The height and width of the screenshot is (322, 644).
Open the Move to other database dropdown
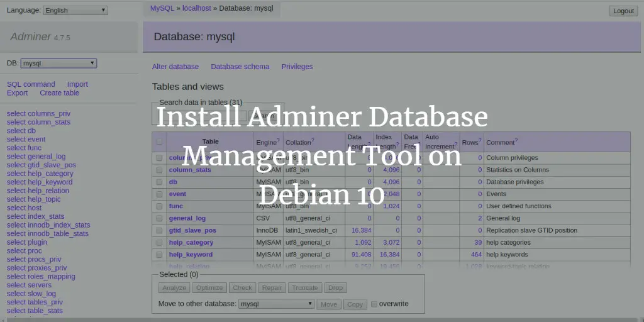[277, 304]
